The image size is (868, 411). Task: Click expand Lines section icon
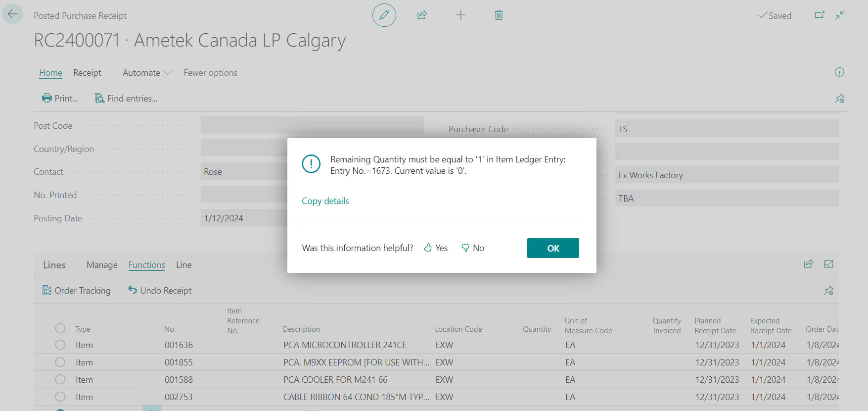[829, 264]
